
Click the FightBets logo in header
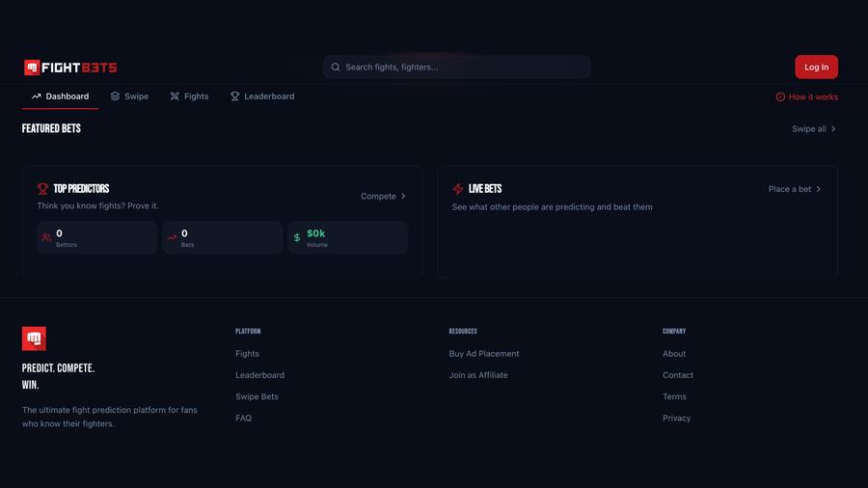(x=70, y=68)
